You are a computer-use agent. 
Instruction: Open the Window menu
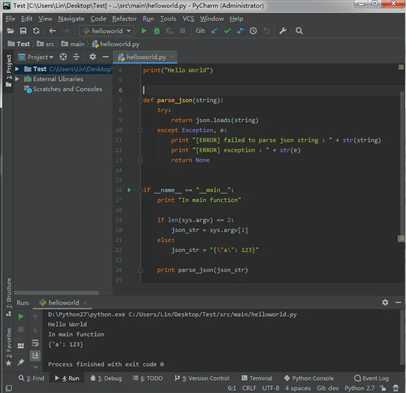[212, 19]
